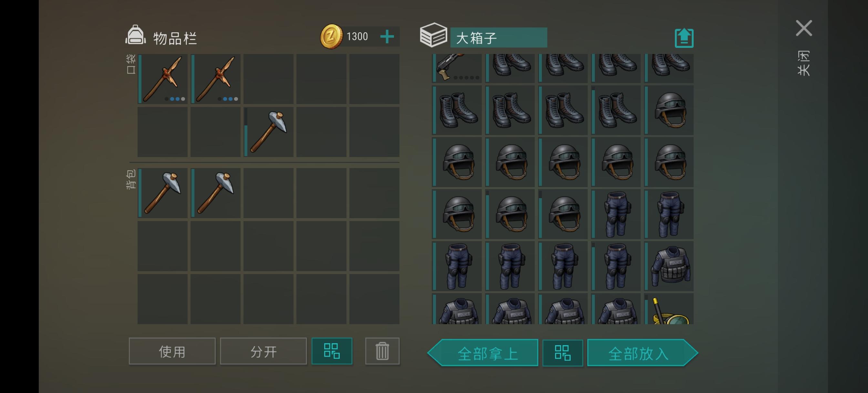
Task: Click the trash can delete icon
Action: click(382, 351)
